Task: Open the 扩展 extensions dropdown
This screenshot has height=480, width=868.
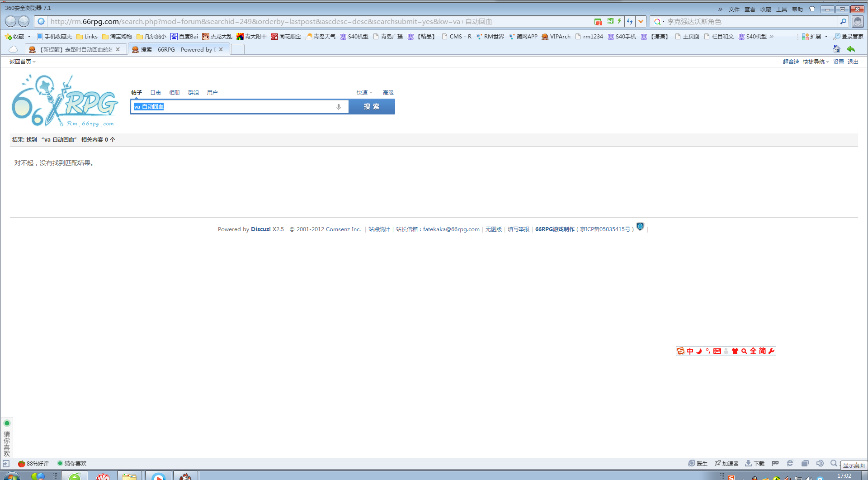Action: (815, 37)
